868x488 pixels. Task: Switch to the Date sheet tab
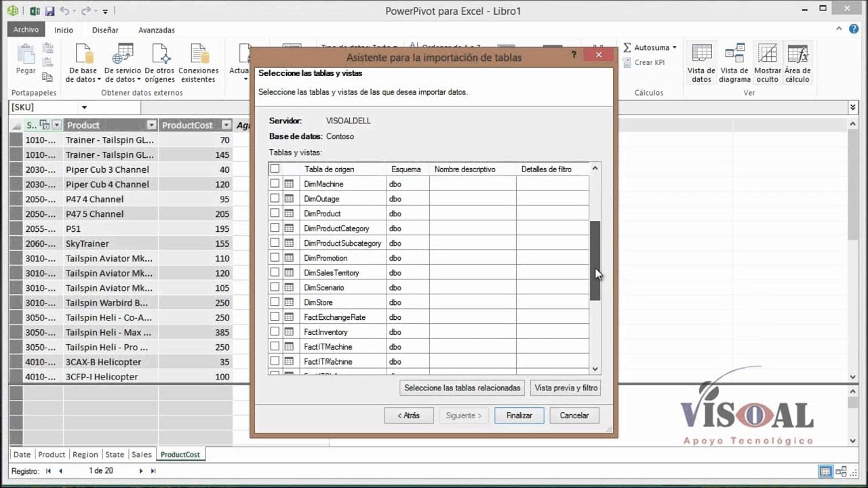22,454
